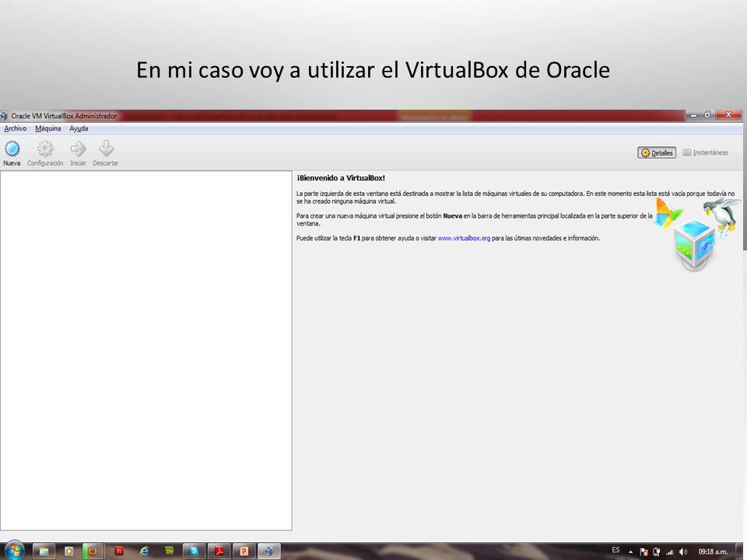Click the VirtualBox cube and penguin image
The image size is (747, 560).
coord(697,234)
